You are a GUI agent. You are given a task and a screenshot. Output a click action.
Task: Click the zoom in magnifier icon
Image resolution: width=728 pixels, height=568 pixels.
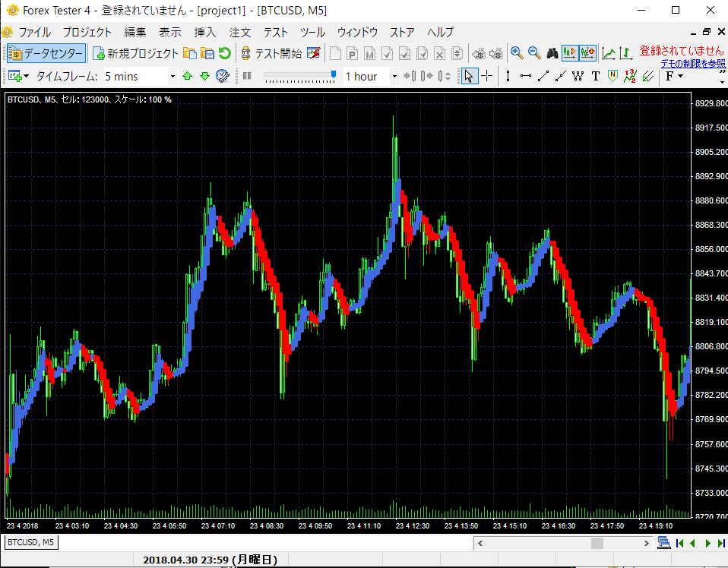coord(517,53)
